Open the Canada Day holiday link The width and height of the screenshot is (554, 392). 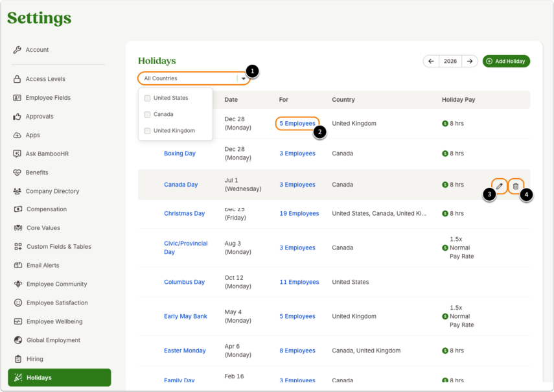pos(181,185)
